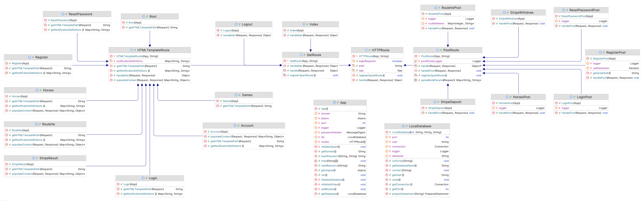Click the class icon beside RoulettePost title
This screenshot has height=201, width=644.
click(x=436, y=8)
